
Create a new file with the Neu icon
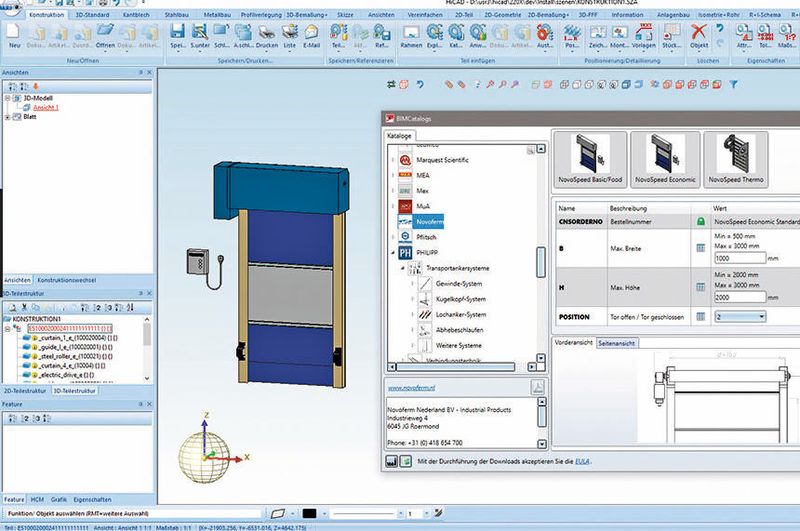(x=13, y=32)
